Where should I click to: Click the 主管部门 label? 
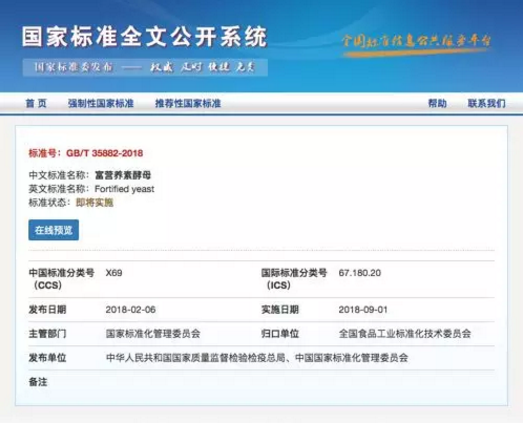47,334
